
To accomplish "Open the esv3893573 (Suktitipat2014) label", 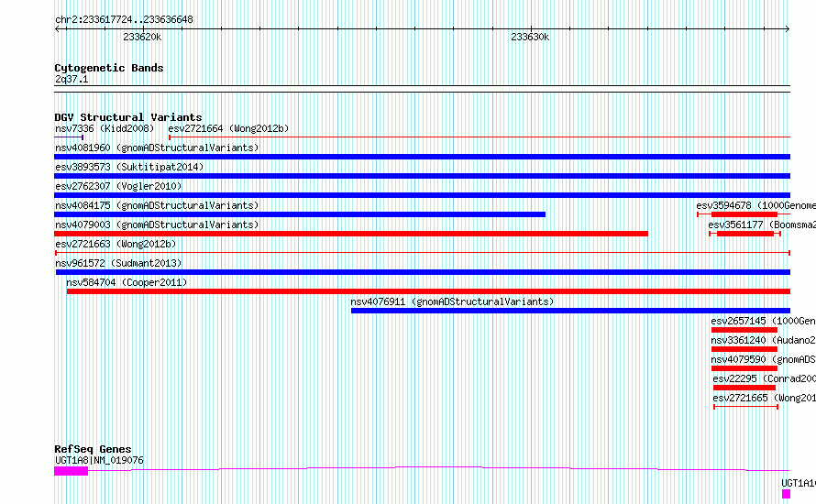I will (x=129, y=167).
